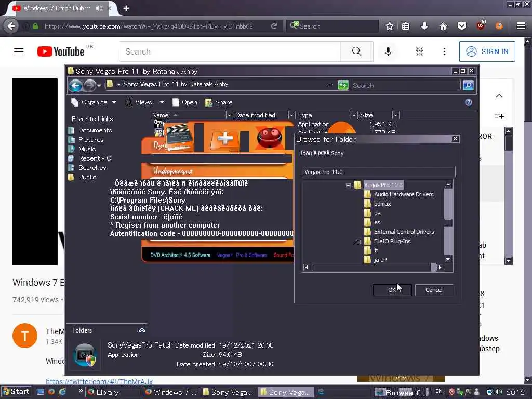Click the Explorer search magnifier icon
Screen dimensions: 532x399
coord(468,85)
